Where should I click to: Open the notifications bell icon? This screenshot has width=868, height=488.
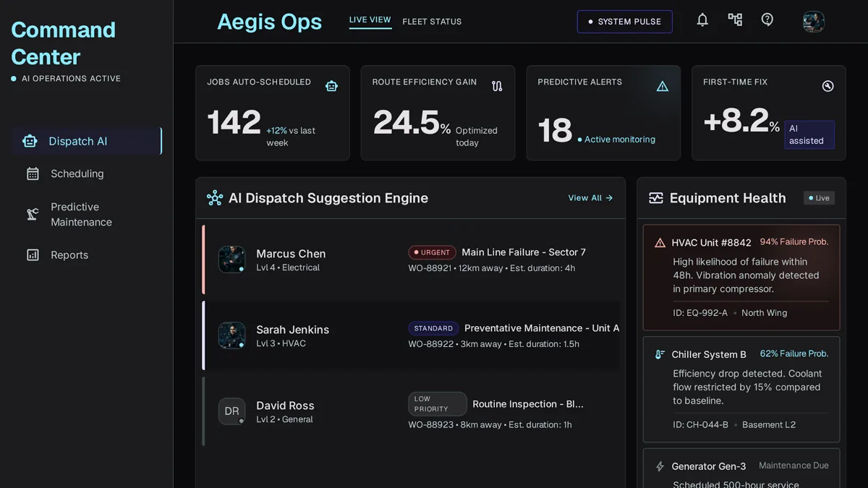702,20
